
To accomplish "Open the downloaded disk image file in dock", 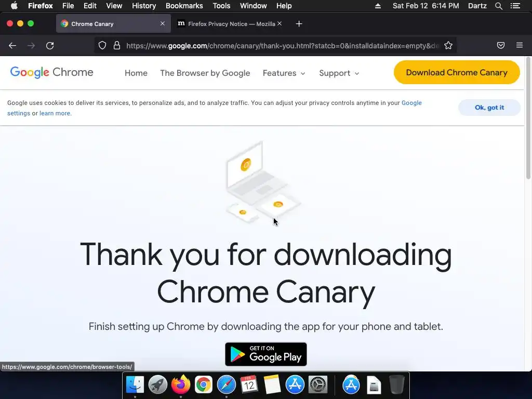I will coord(374,385).
